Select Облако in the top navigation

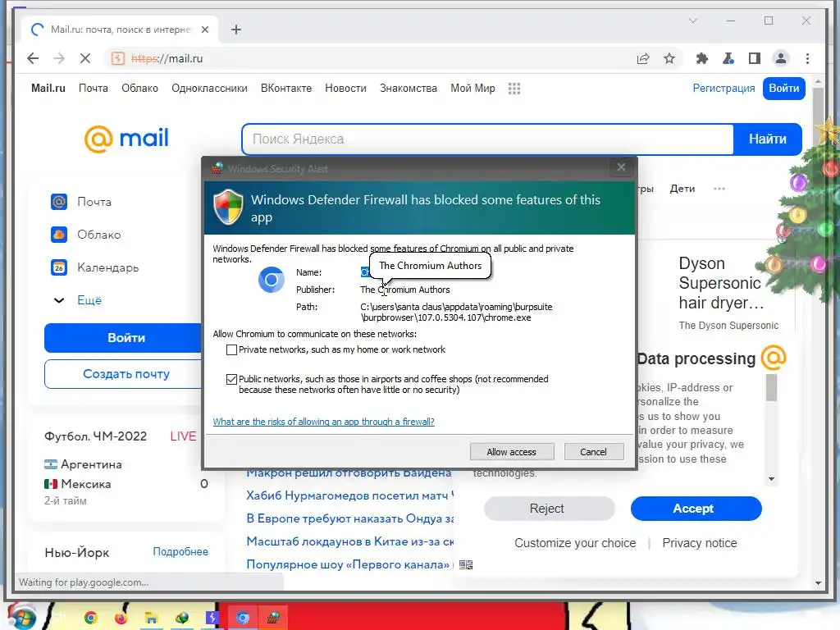tap(139, 89)
